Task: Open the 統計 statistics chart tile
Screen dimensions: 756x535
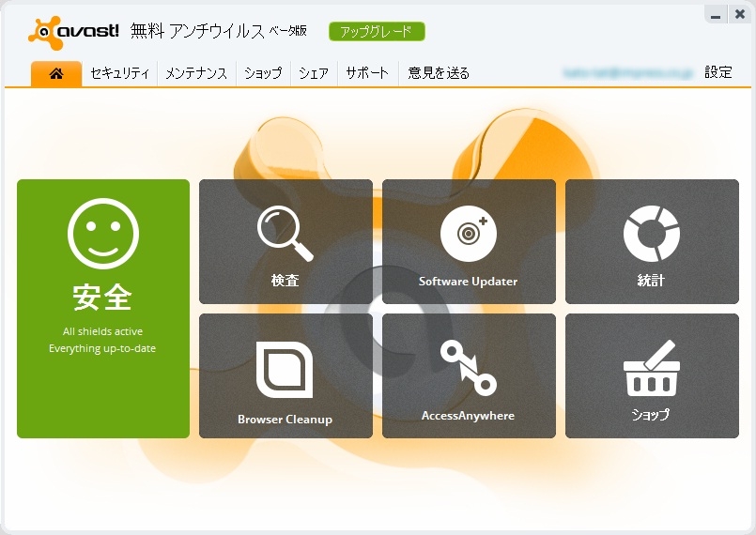Action: [652, 241]
